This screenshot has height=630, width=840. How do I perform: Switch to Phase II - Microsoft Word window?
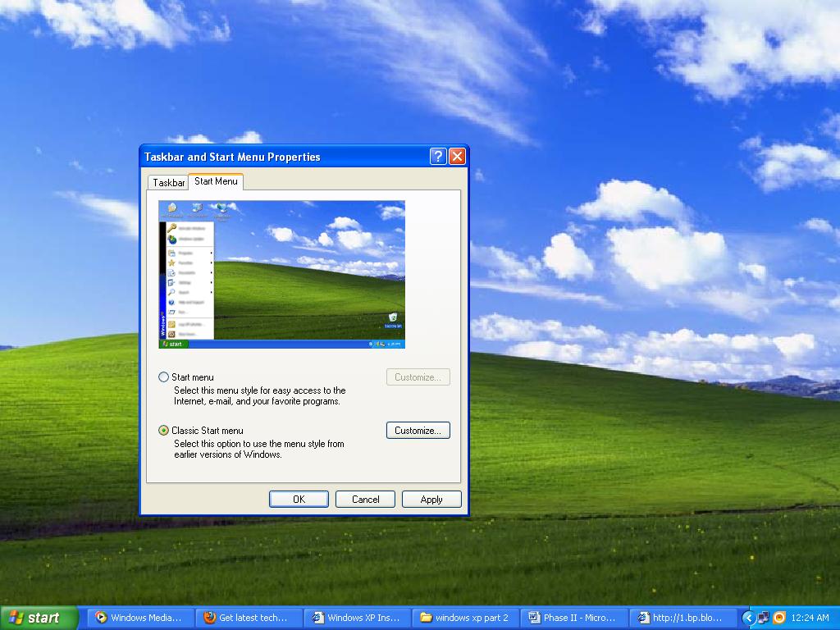point(573,618)
